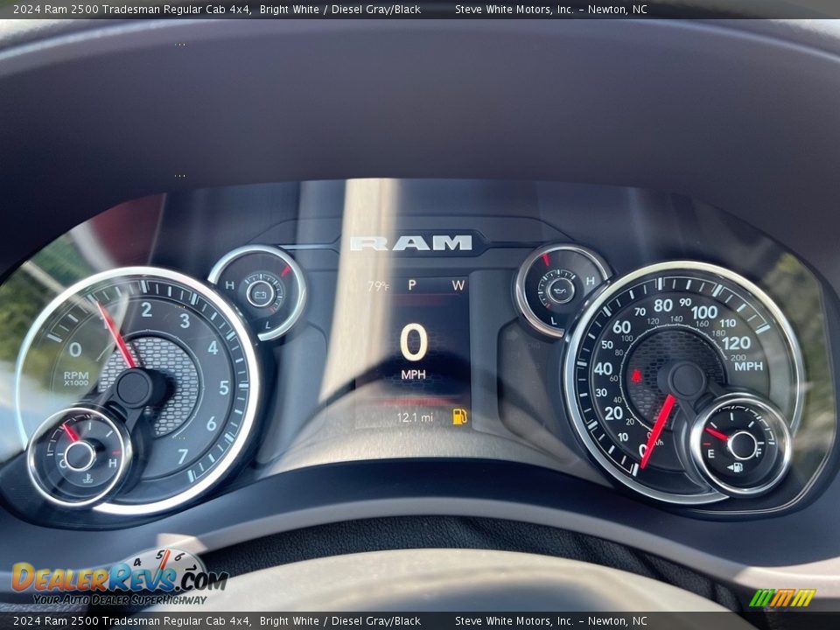Click the red speedometer needle
840x630 pixels.
[x=657, y=431]
